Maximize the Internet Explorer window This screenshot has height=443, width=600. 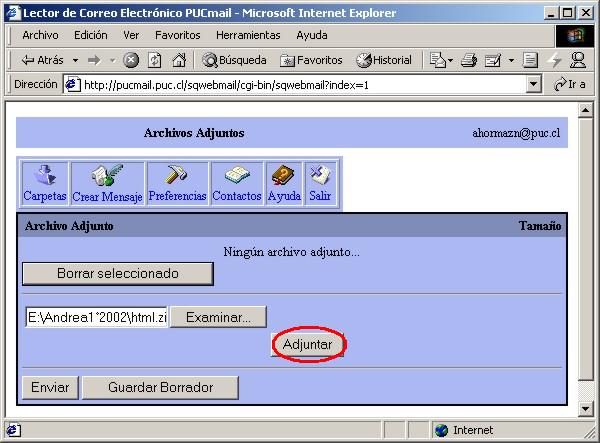[x=567, y=13]
